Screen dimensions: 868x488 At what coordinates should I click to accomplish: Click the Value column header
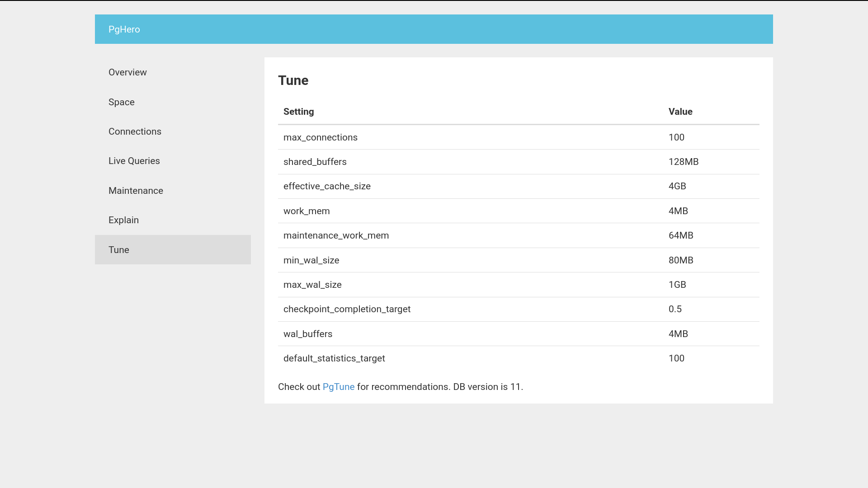click(x=680, y=112)
